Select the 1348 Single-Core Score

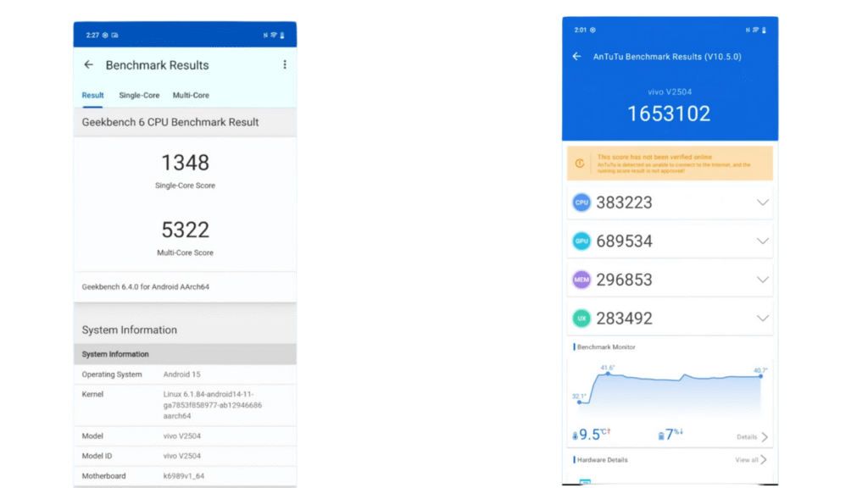185,163
